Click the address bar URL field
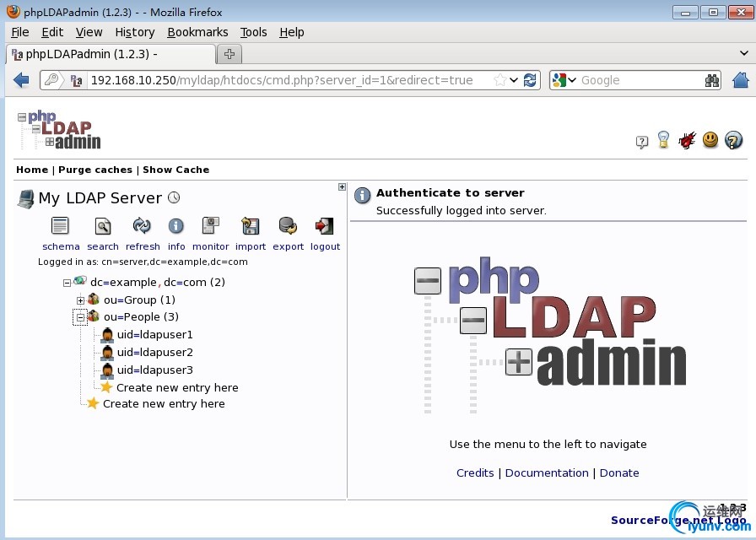The height and width of the screenshot is (540, 756). 289,80
